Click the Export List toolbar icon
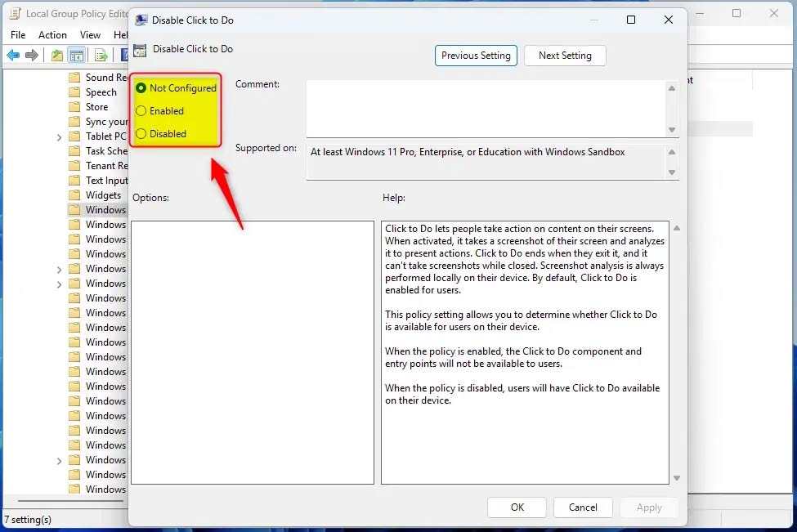797x532 pixels. 100,55
